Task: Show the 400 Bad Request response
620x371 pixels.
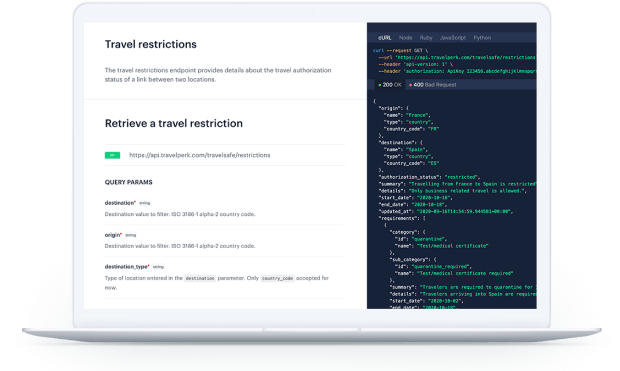Action: coord(433,85)
